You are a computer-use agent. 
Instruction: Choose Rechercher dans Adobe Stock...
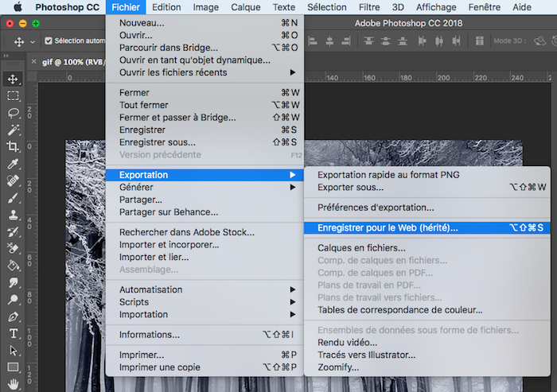204,232
